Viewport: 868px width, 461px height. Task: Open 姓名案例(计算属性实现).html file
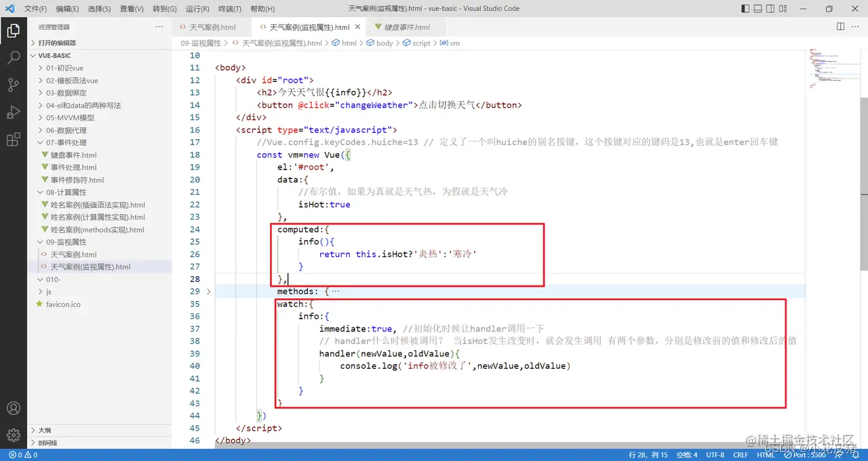point(100,217)
